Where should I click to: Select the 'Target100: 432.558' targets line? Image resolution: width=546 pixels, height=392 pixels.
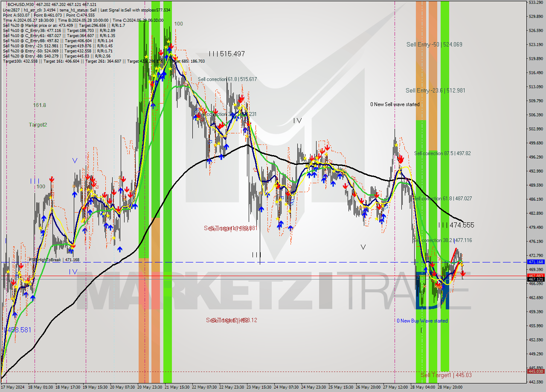104,61
